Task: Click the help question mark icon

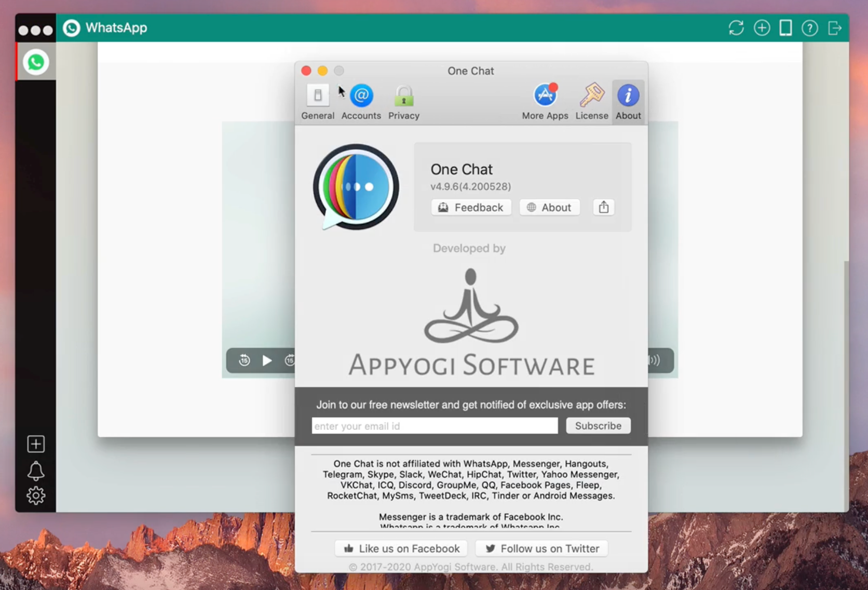Action: click(x=810, y=28)
